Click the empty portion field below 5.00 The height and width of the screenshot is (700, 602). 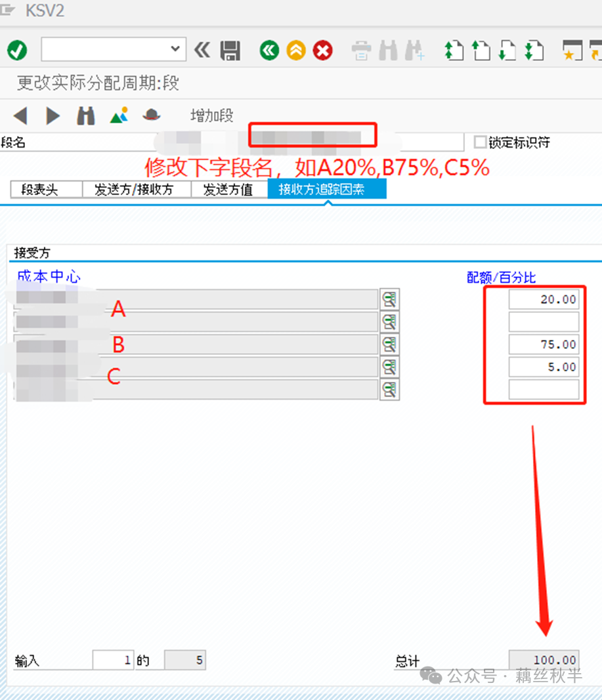tap(544, 390)
